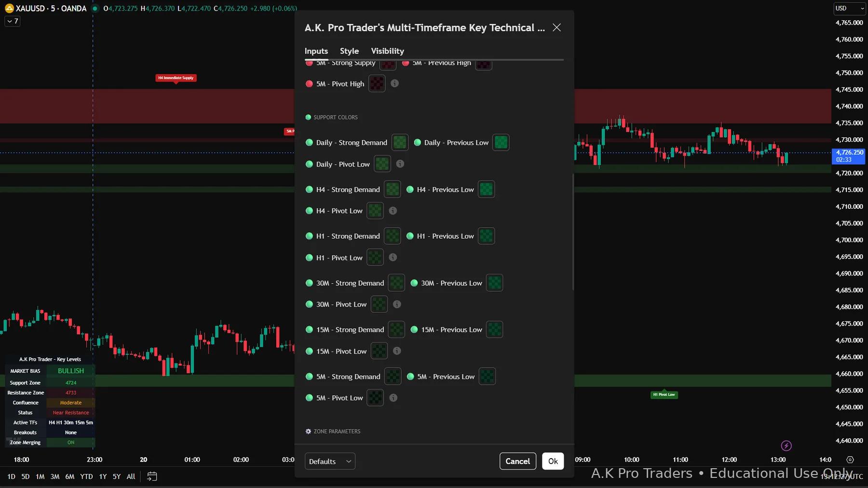Screen dimensions: 868x488
Task: Switch to the Style tab
Action: click(349, 51)
